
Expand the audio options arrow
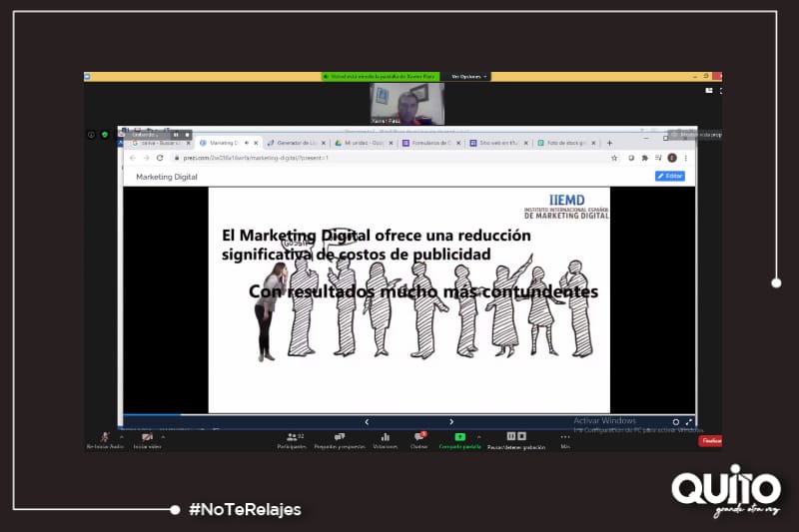point(122,436)
